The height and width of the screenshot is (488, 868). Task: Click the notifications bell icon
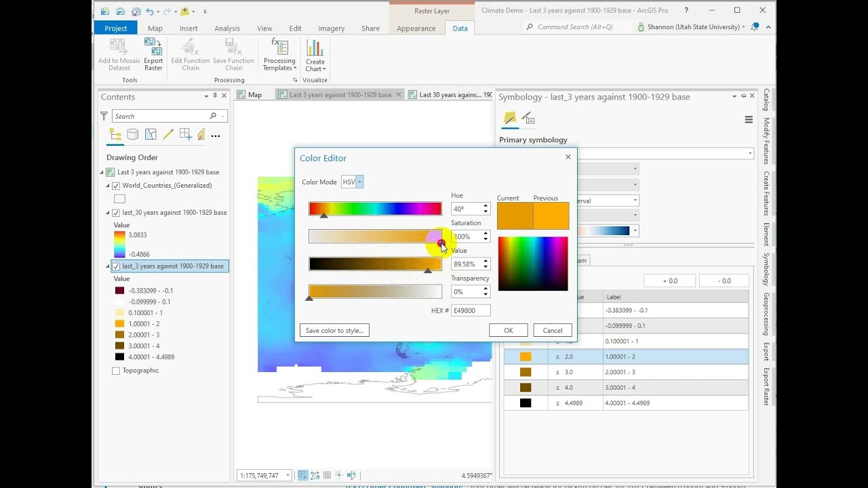755,27
